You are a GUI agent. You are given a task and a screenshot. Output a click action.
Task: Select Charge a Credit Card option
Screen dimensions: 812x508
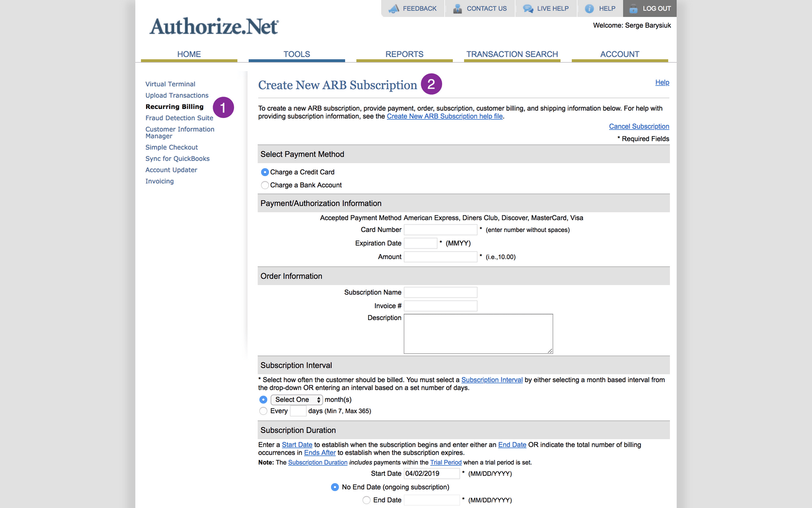pos(264,172)
